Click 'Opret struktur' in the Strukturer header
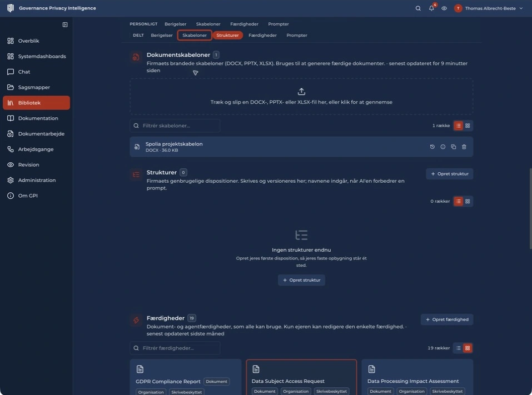 [x=450, y=174]
